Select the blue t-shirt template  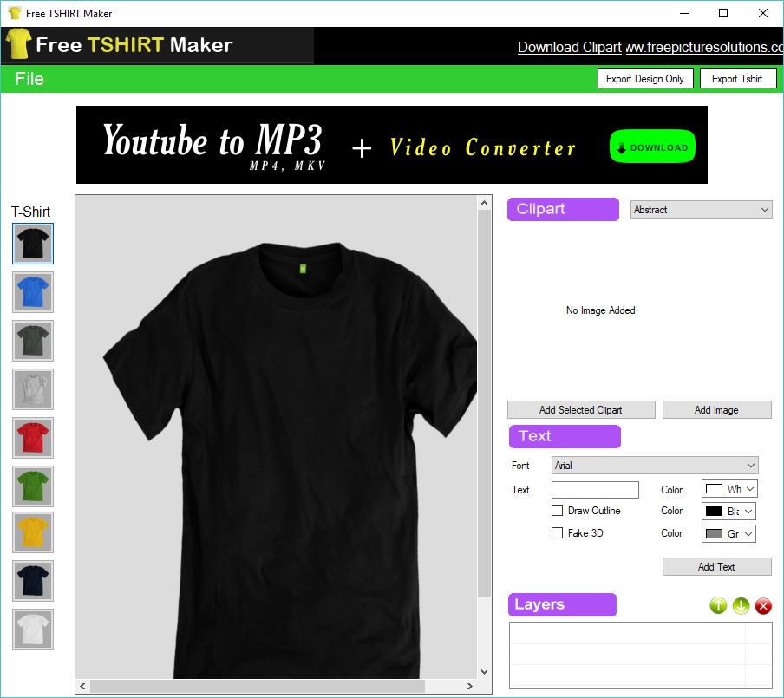pyautogui.click(x=32, y=292)
